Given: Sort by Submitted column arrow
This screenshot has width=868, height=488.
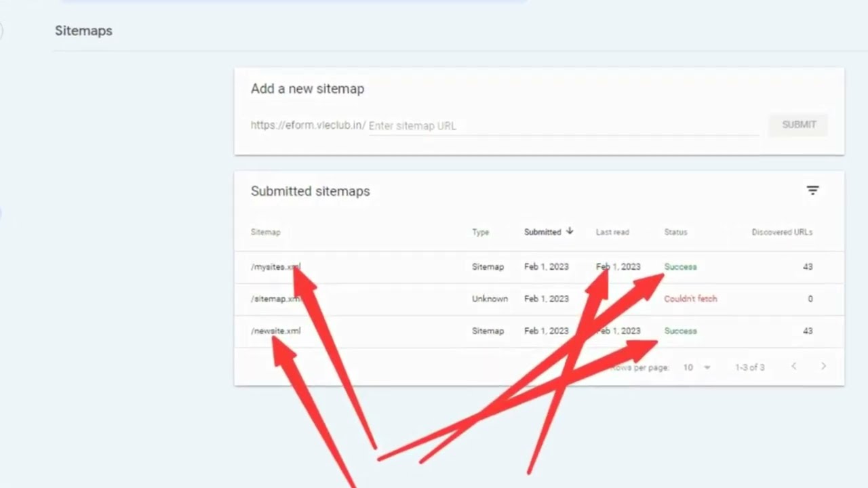Looking at the screenshot, I should coord(570,231).
